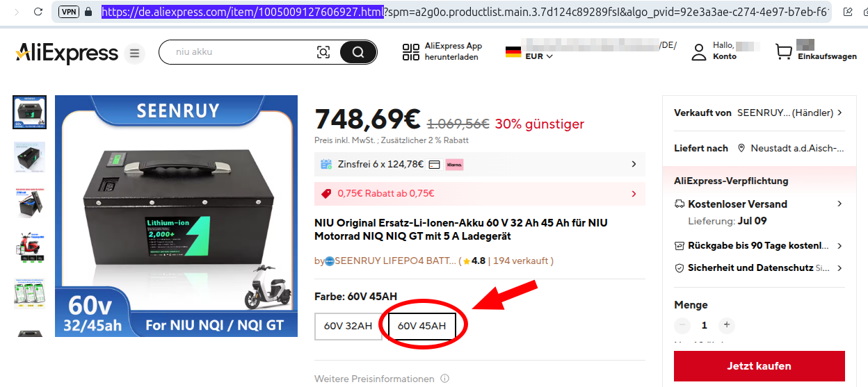Click the niu akku search input field
The image size is (868, 387).
point(240,52)
